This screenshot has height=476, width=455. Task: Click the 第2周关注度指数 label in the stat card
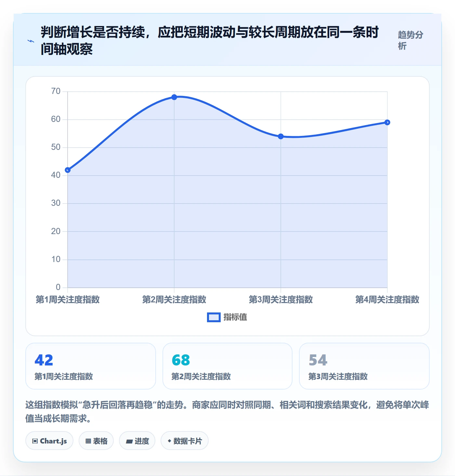pyautogui.click(x=201, y=377)
